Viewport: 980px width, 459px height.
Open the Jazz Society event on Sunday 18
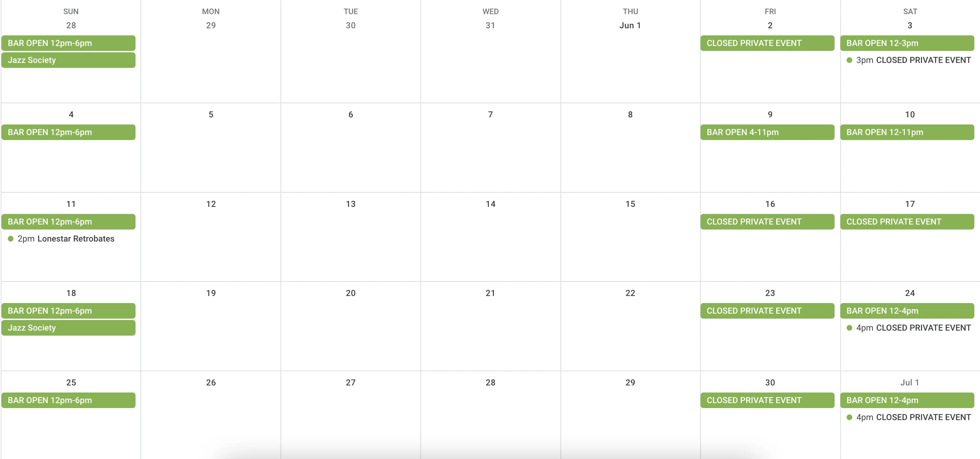click(x=69, y=328)
